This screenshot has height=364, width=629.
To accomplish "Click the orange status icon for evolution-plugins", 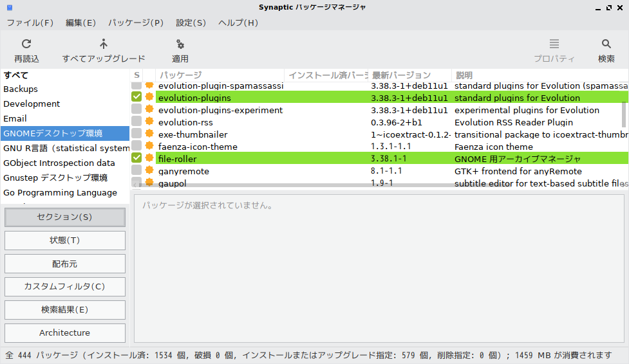I will [149, 97].
